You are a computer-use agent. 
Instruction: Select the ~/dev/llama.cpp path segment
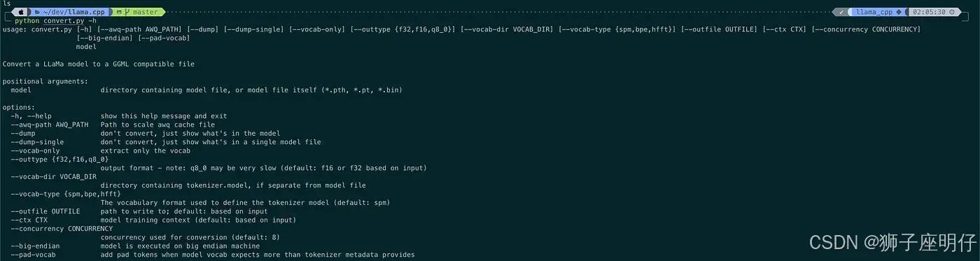tap(73, 12)
